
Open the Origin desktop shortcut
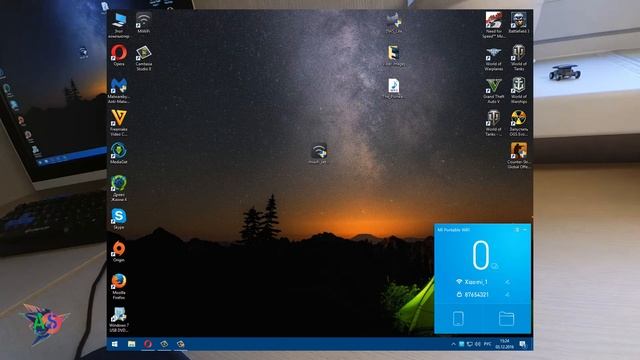[119, 251]
